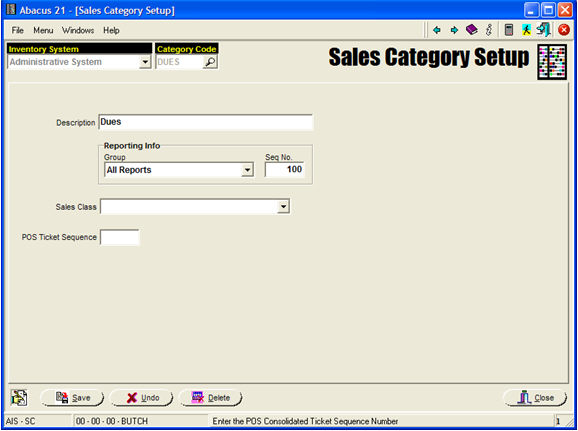Open the Reporting Group dropdown
Screen dimensions: 578x431
[x=247, y=170]
